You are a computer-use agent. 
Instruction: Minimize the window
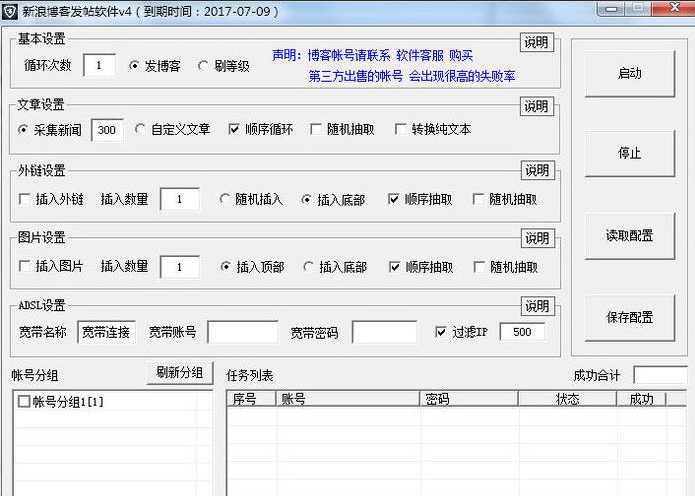pos(611,9)
